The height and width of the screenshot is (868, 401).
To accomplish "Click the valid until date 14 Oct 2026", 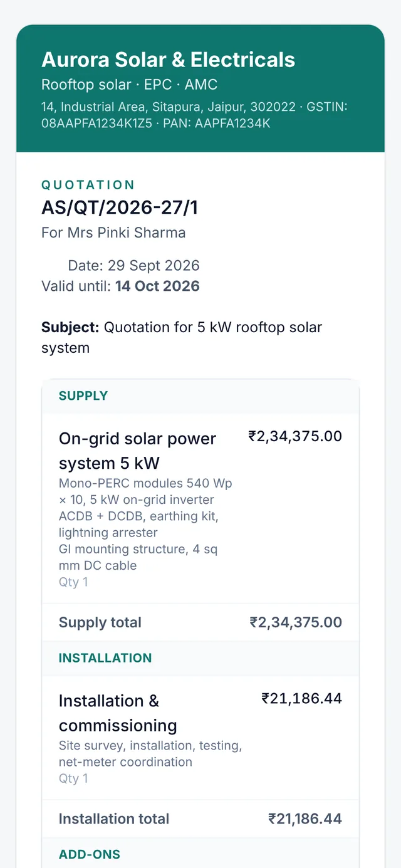I will pyautogui.click(x=157, y=286).
